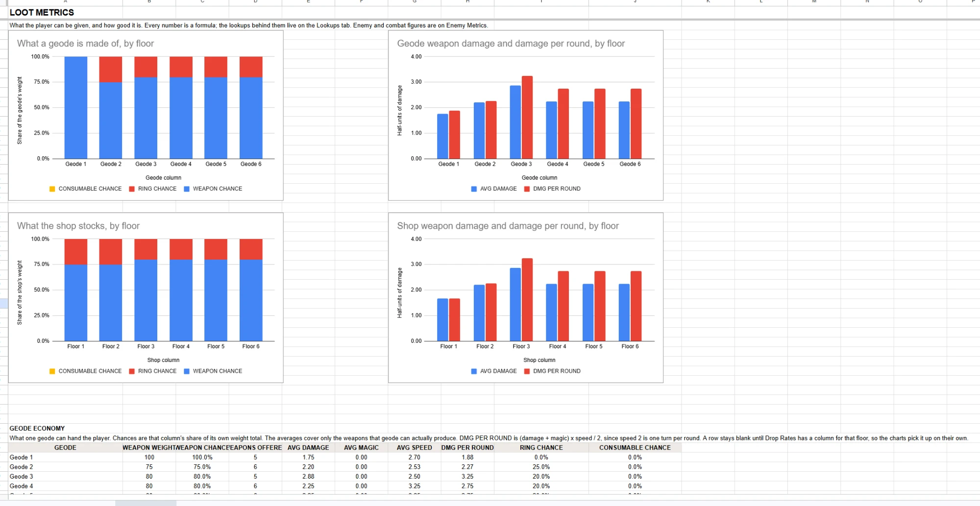Click the blue Floor 1 bar in the shop weapon damage chart

click(x=442, y=320)
